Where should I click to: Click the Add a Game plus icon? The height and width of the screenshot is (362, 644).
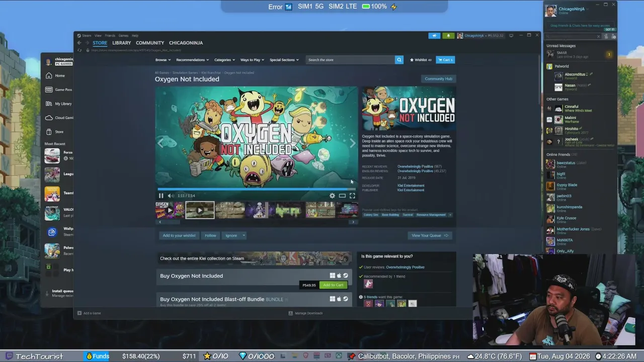(79, 313)
